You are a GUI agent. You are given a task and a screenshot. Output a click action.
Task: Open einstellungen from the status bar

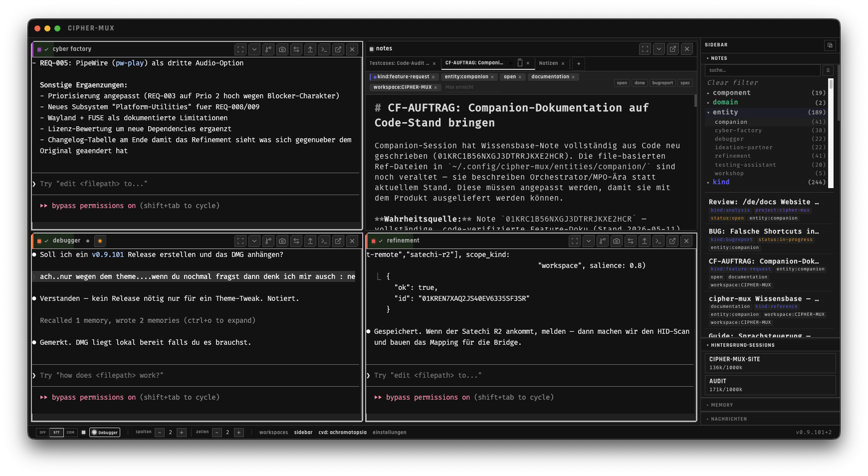(x=389, y=433)
